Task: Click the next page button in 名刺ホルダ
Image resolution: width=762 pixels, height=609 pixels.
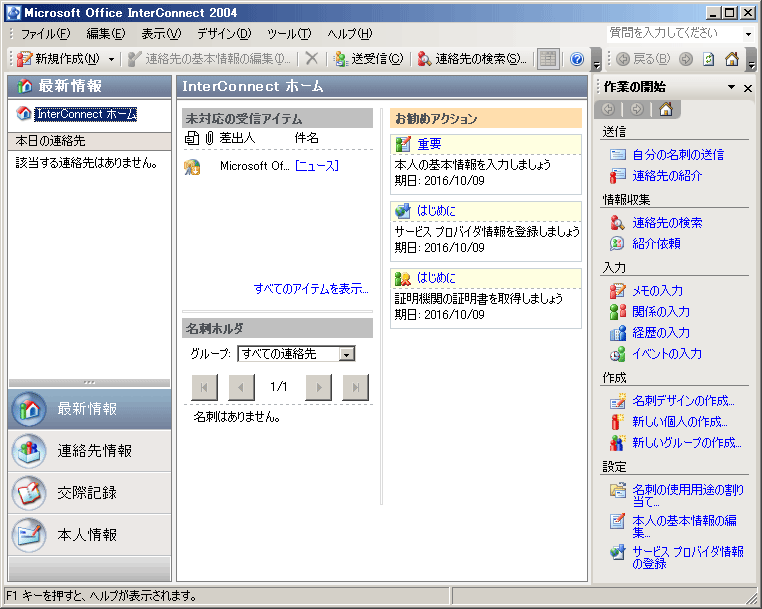Action: point(318,387)
